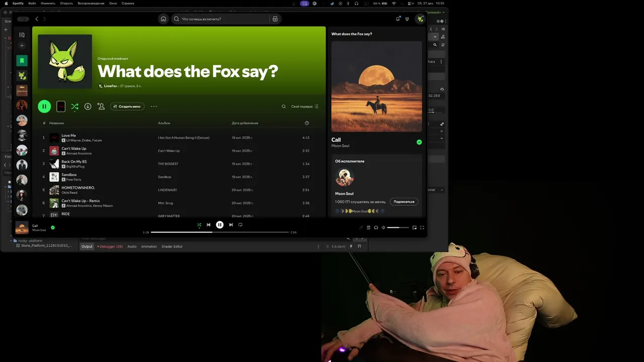Open Воспроизведение menu in menu bar
The height and width of the screenshot is (362, 644).
pyautogui.click(x=91, y=4)
